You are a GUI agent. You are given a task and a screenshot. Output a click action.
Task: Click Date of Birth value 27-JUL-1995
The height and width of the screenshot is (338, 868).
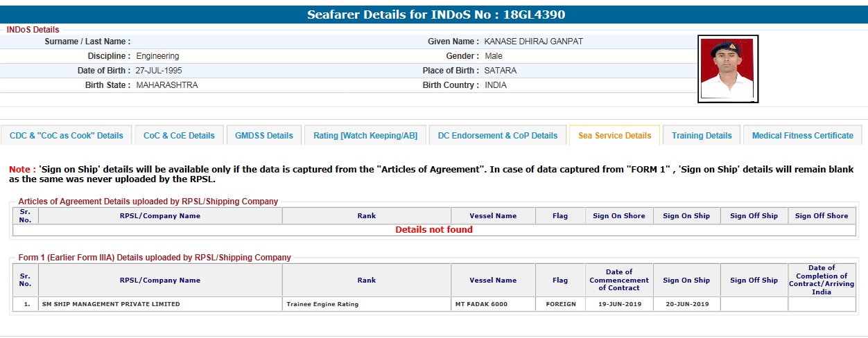(x=159, y=71)
